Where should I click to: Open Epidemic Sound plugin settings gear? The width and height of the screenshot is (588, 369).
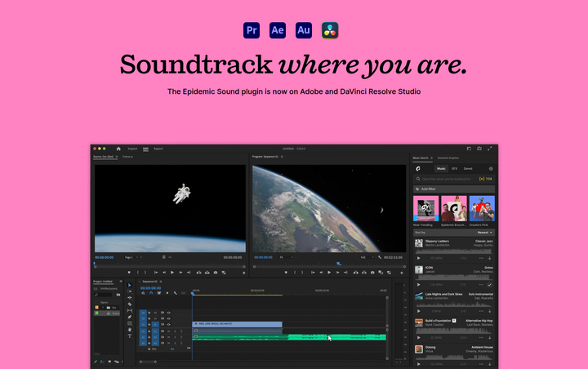click(491, 168)
